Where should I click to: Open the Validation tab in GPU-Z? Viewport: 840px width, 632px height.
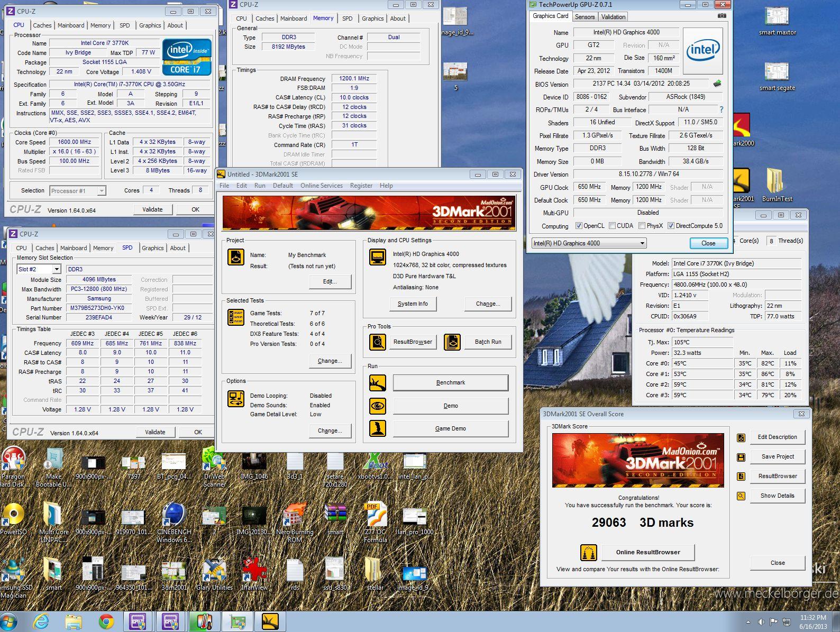614,17
